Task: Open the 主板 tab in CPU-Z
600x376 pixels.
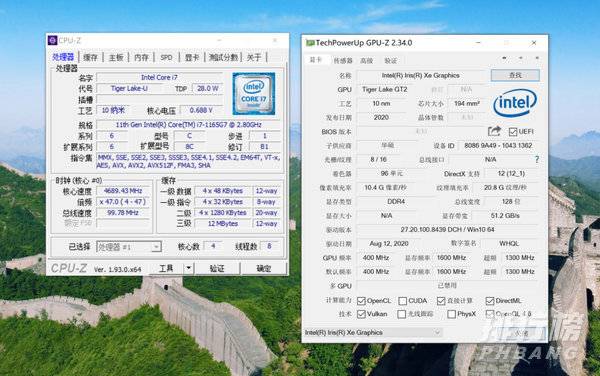Action: (116, 57)
